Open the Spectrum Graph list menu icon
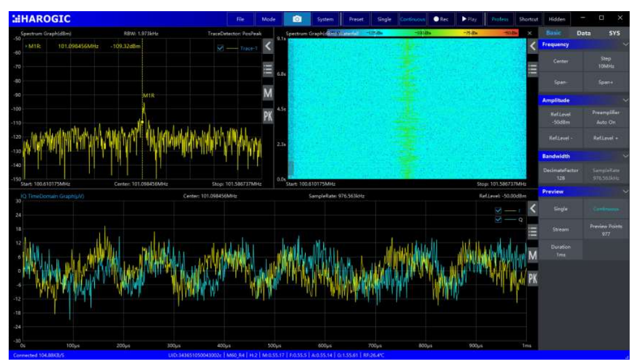 point(267,69)
